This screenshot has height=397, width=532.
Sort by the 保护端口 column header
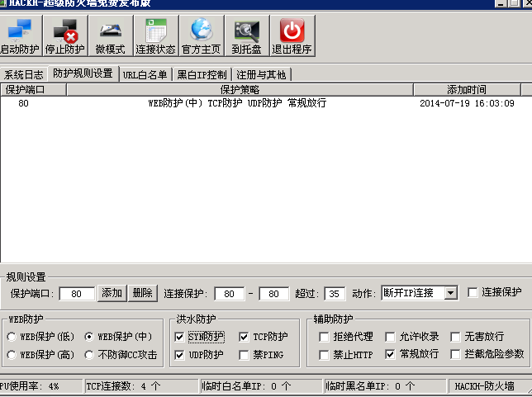[33, 90]
